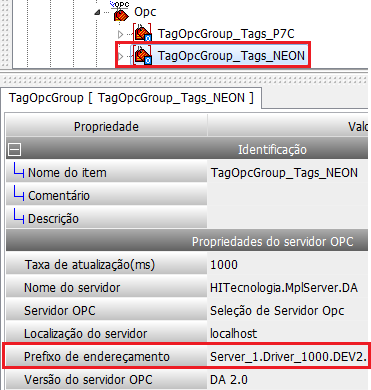This screenshot has width=371, height=390.
Task: Select Prefixo de endereçamento property
Action: point(106,356)
